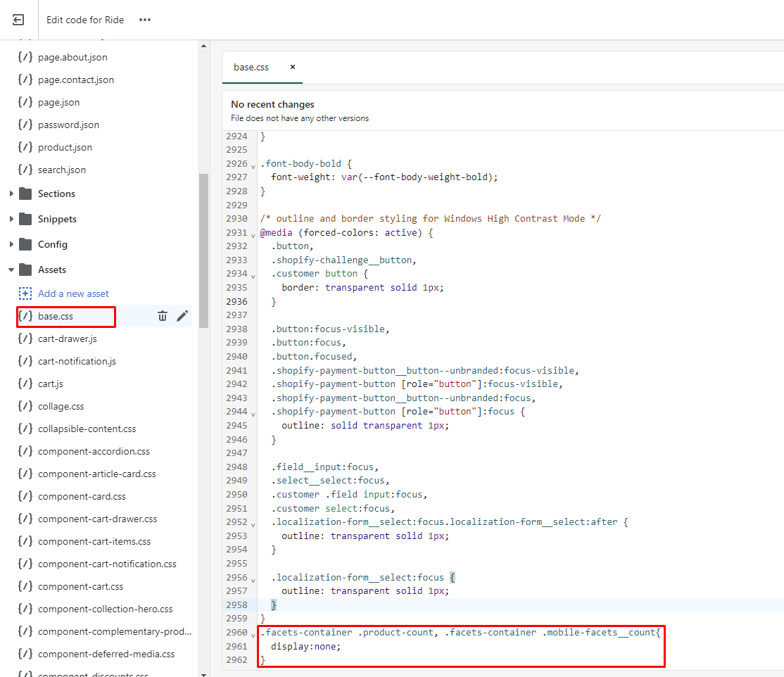Click sidebar scrollbar down arrow
This screenshot has height=677, width=784.
203,674
